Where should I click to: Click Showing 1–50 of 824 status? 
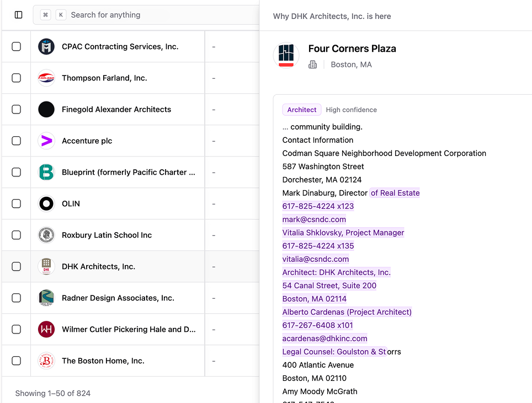click(x=53, y=393)
